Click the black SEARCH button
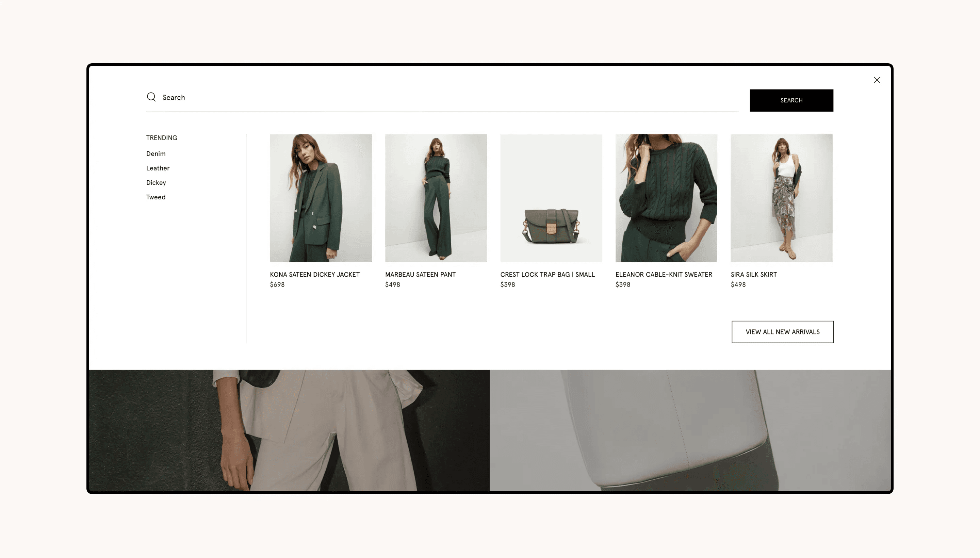980x558 pixels. pos(791,100)
